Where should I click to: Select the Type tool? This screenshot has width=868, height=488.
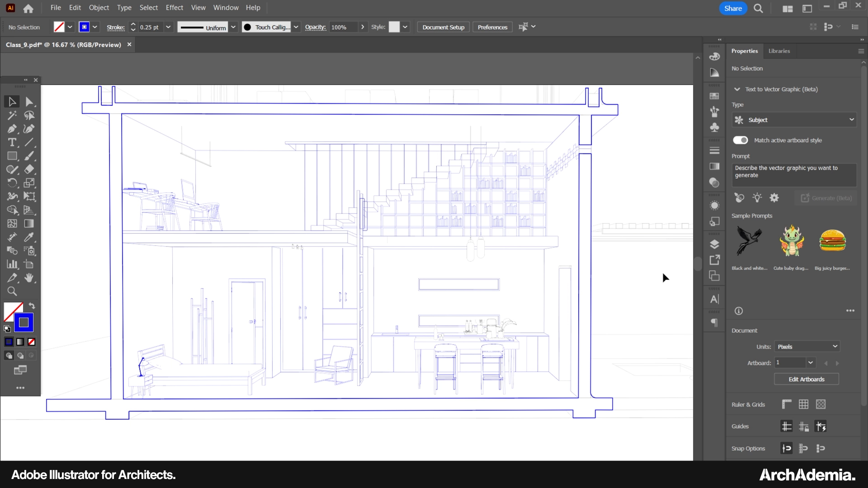point(12,142)
